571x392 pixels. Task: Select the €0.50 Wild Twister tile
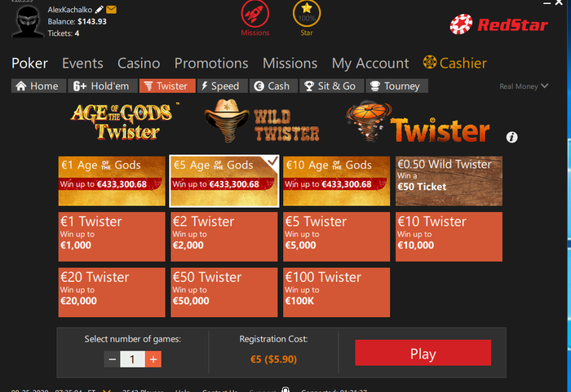point(449,181)
